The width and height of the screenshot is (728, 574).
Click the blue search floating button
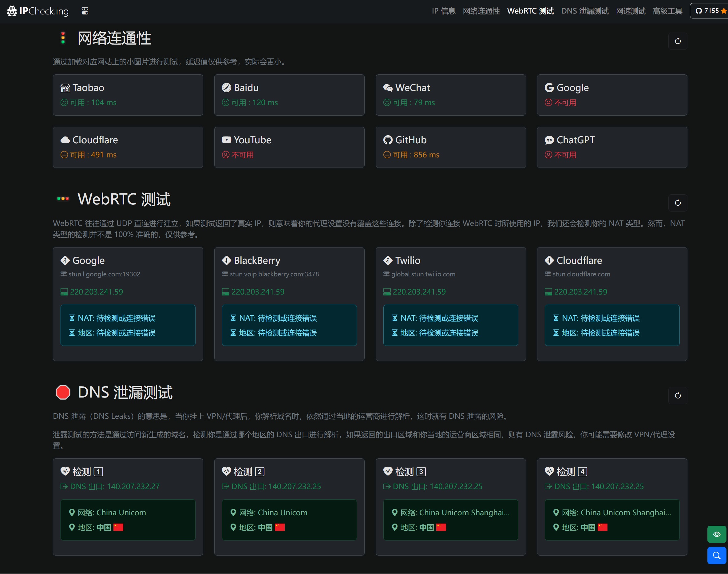(716, 555)
